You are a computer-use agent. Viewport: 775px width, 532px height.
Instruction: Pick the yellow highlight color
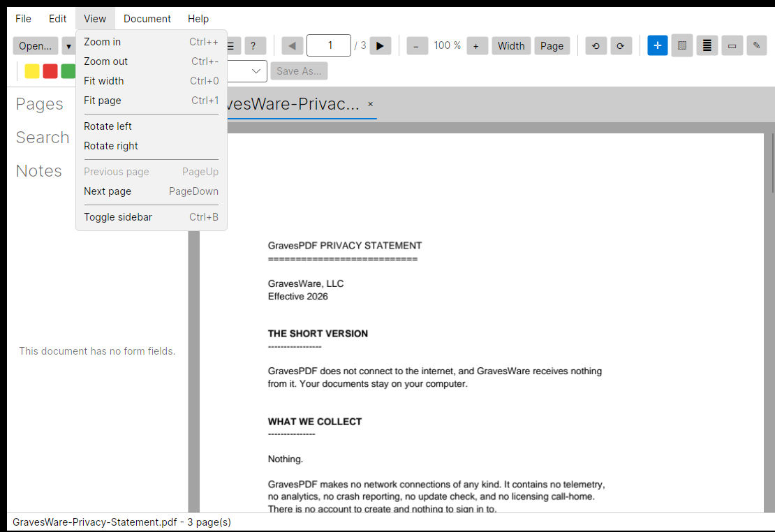[31, 71]
